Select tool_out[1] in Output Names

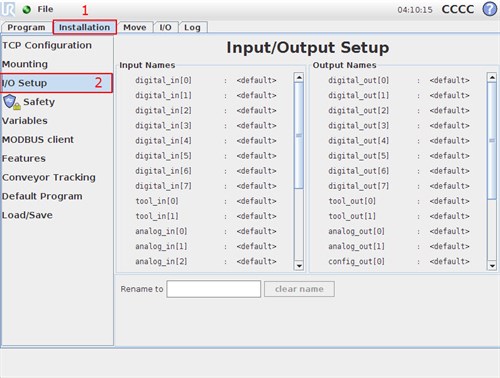click(x=352, y=216)
